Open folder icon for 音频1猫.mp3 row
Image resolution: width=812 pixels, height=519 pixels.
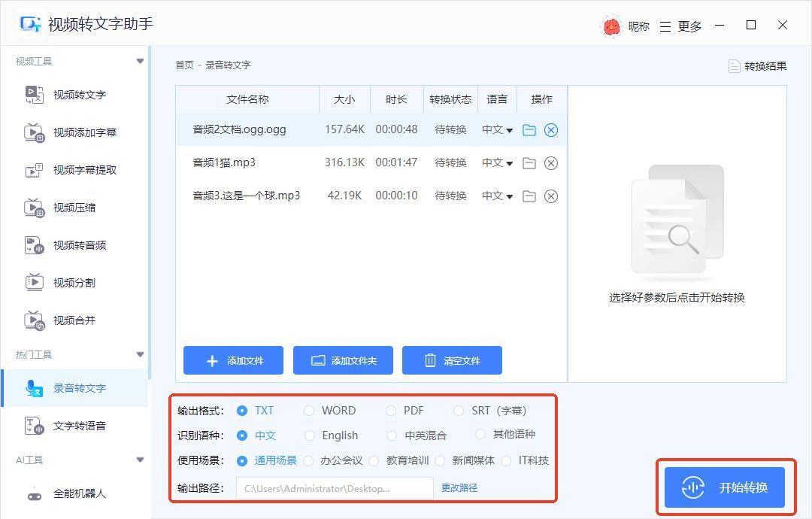(529, 163)
